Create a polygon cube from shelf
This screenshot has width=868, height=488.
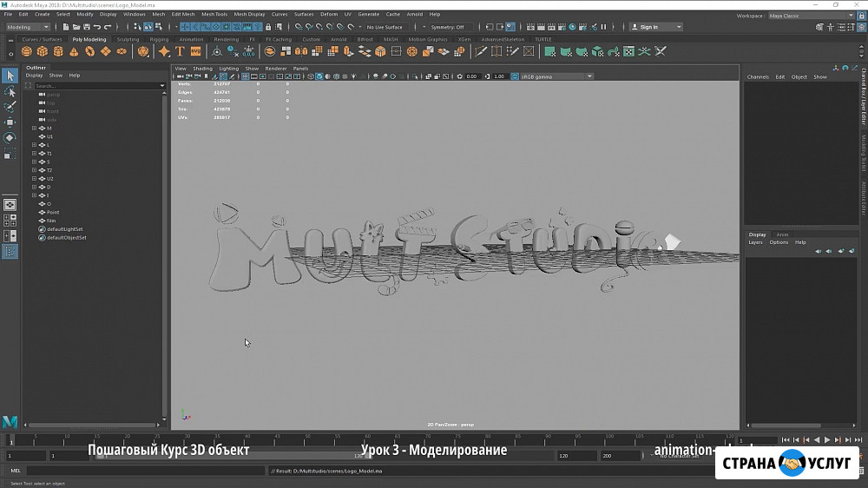[x=42, y=51]
